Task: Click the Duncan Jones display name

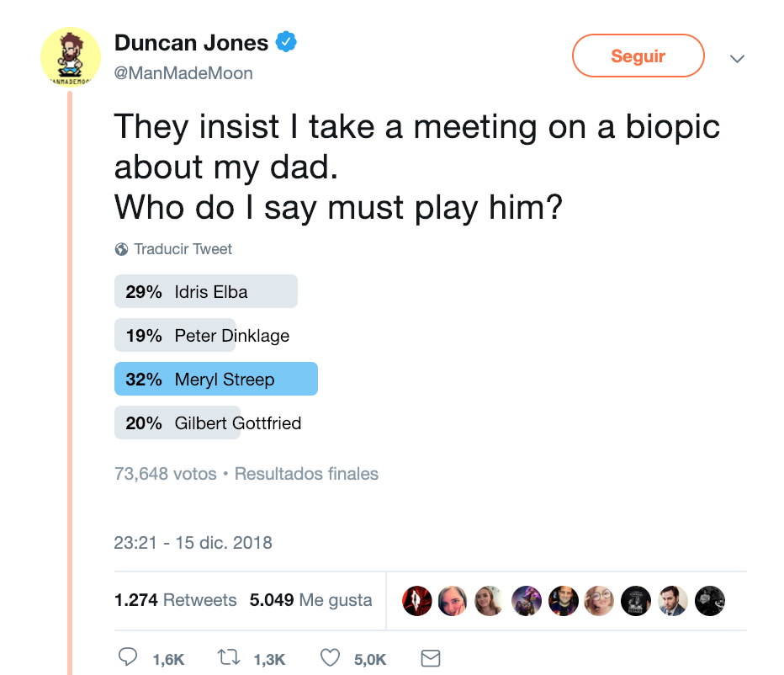Action: pyautogui.click(x=191, y=43)
